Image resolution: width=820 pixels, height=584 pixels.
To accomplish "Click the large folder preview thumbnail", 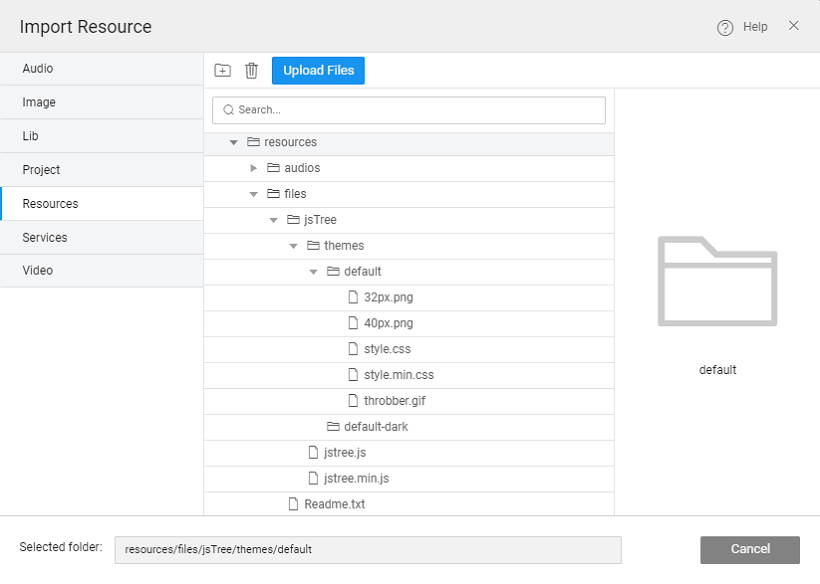I will 717,281.
